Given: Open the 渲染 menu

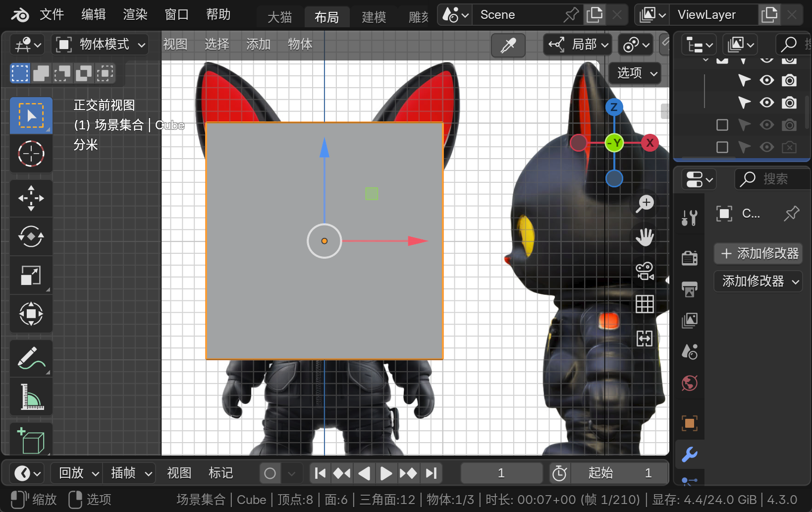Looking at the screenshot, I should (135, 15).
